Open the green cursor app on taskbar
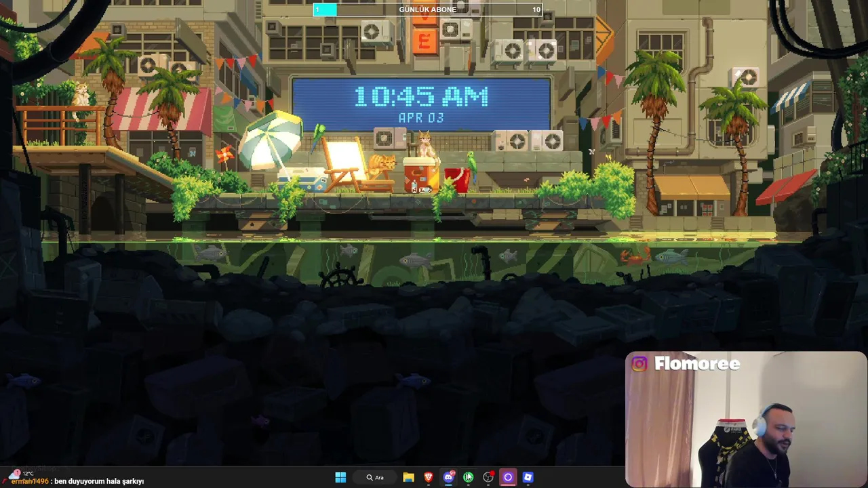868x488 pixels. point(469,477)
